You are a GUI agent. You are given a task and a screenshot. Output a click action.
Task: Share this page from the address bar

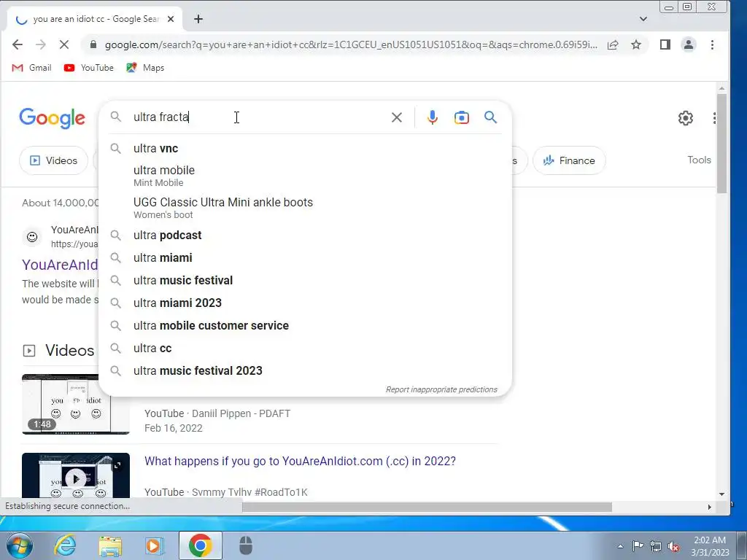tap(613, 44)
